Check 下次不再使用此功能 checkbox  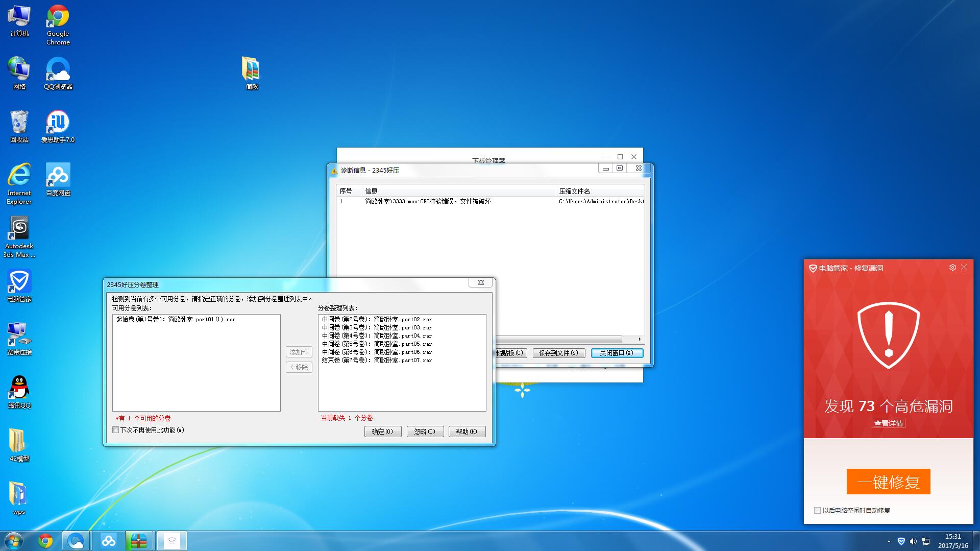(116, 430)
